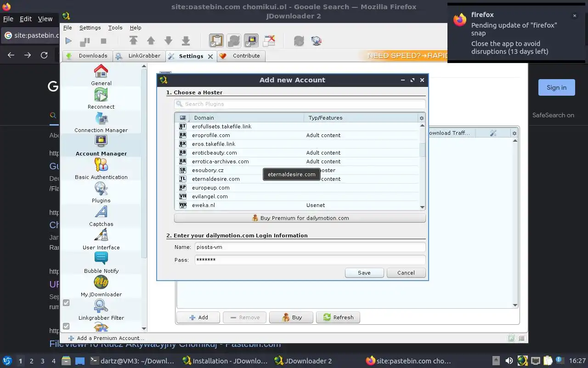Image resolution: width=588 pixels, height=368 pixels.
Task: Open the Help menu
Action: tap(136, 28)
